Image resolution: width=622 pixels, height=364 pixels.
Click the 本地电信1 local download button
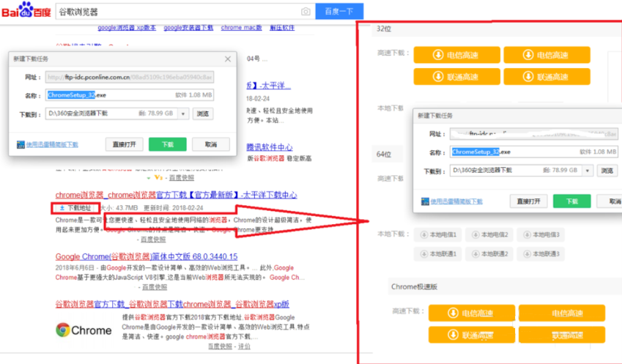tap(439, 235)
